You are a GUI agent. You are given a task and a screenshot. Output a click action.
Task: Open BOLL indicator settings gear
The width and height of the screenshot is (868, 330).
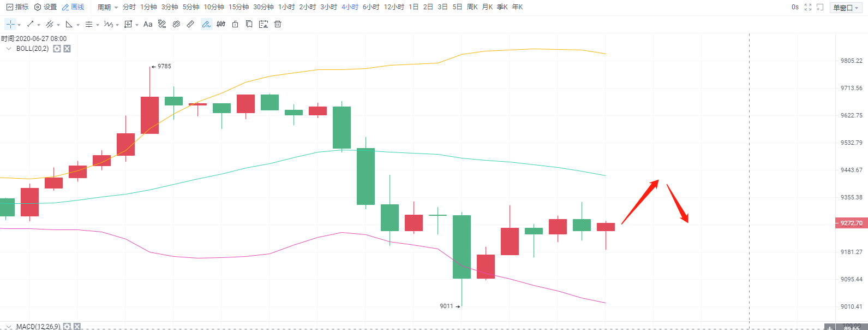57,49
